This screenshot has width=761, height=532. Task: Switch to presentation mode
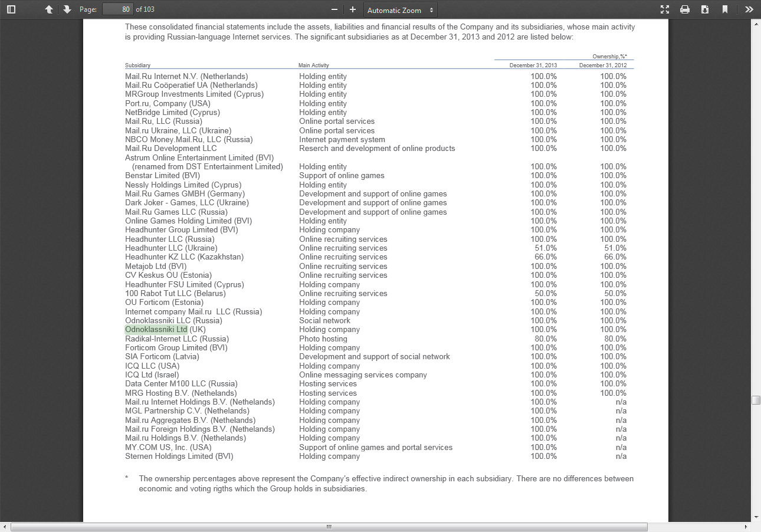665,9
